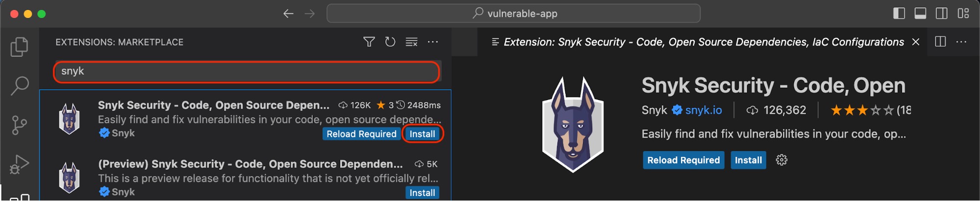Click Reload Required in Snyk Security list row

tap(362, 134)
